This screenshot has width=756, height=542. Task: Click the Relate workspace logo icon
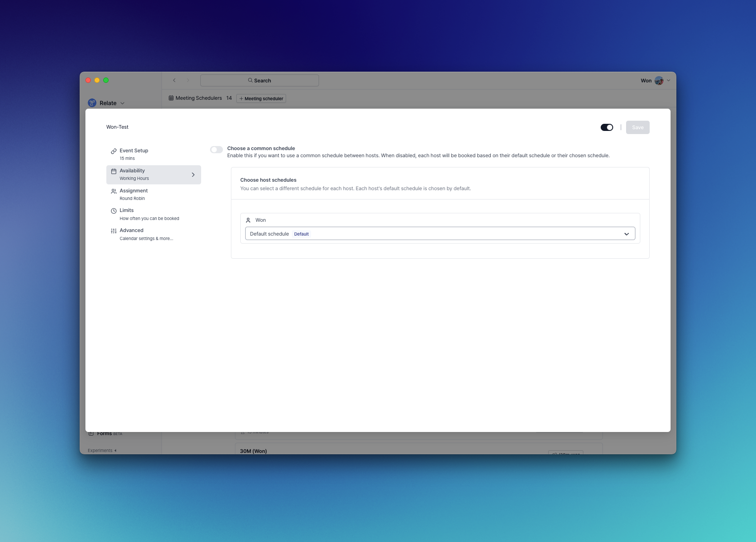92,102
